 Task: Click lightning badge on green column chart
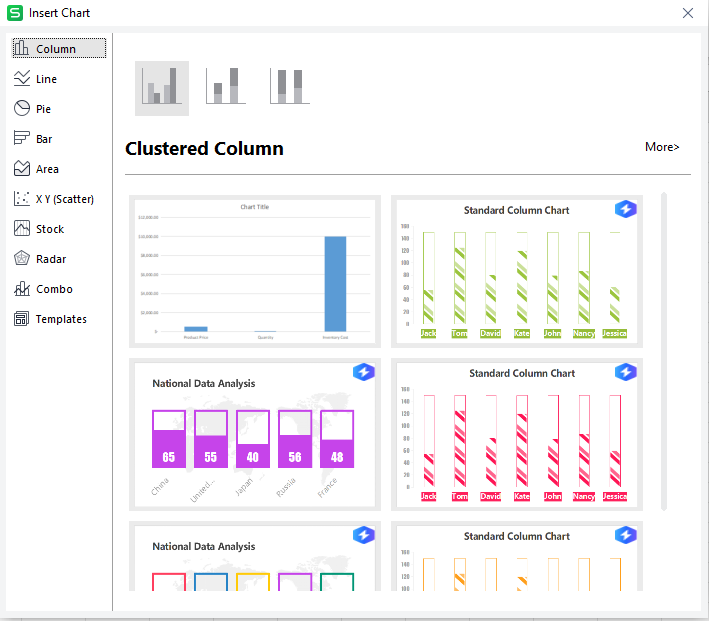(626, 209)
